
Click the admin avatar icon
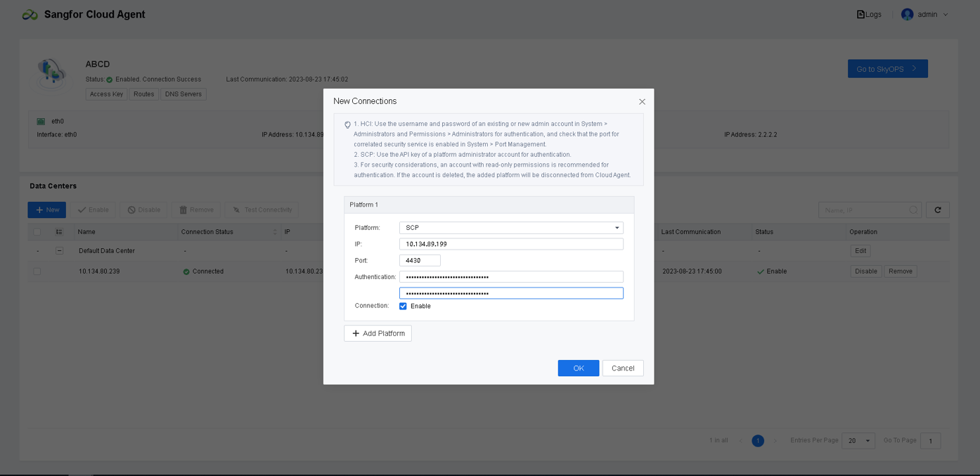906,13
